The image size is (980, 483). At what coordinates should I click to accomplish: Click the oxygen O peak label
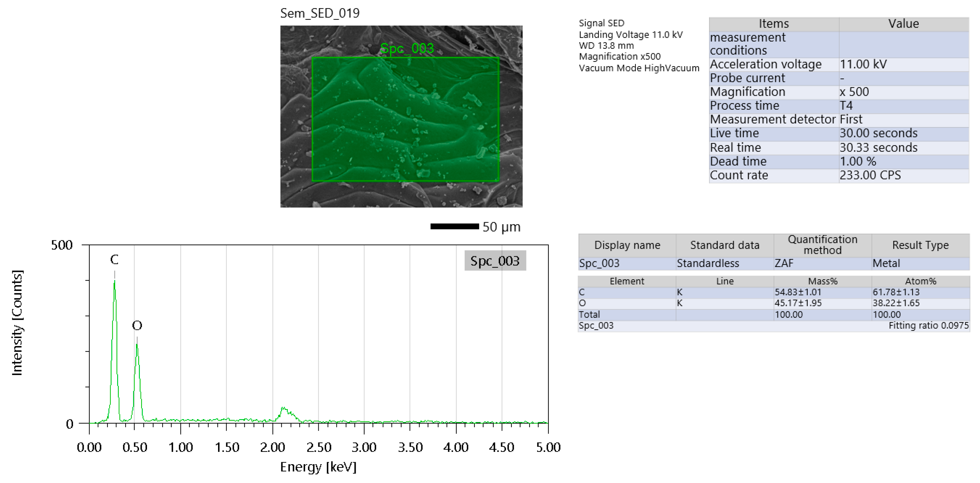(x=137, y=326)
